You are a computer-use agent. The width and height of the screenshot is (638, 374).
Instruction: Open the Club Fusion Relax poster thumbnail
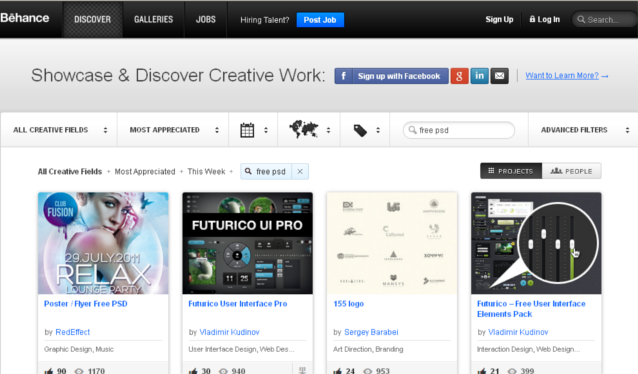pyautogui.click(x=103, y=243)
